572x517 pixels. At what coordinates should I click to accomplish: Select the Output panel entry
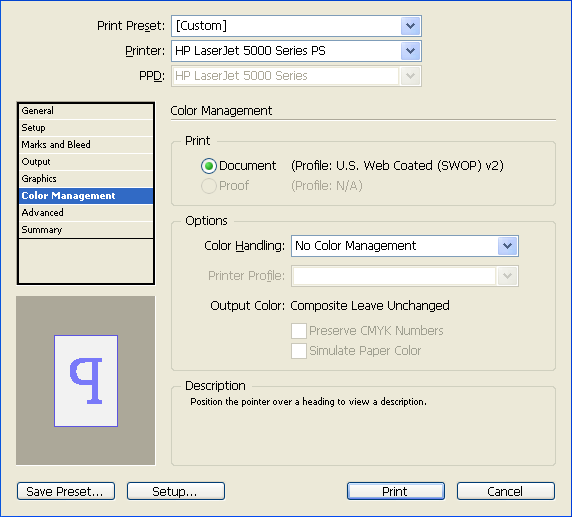(86, 162)
